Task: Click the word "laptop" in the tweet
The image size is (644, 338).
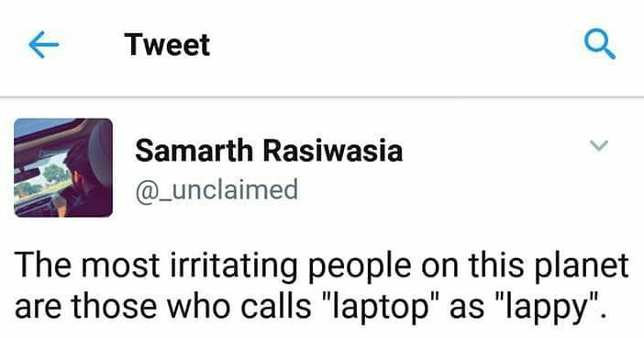Action: point(380,308)
